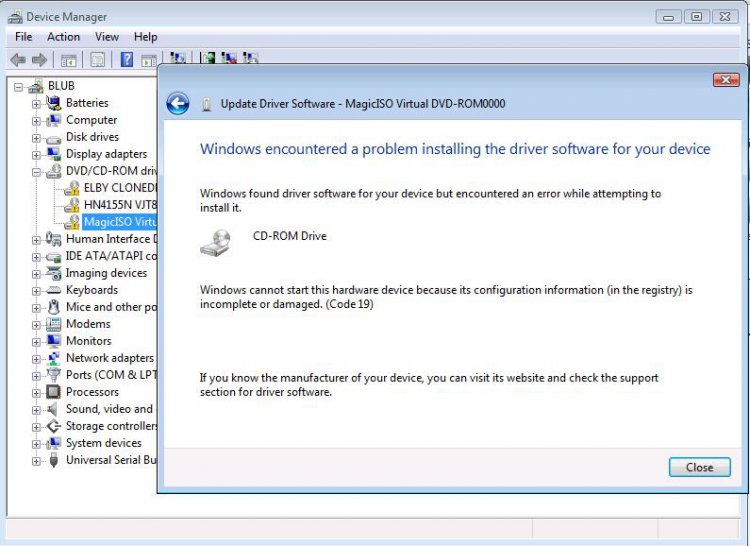This screenshot has width=750, height=546.
Task: Click the Imaging devices camera icon
Action: pos(54,273)
